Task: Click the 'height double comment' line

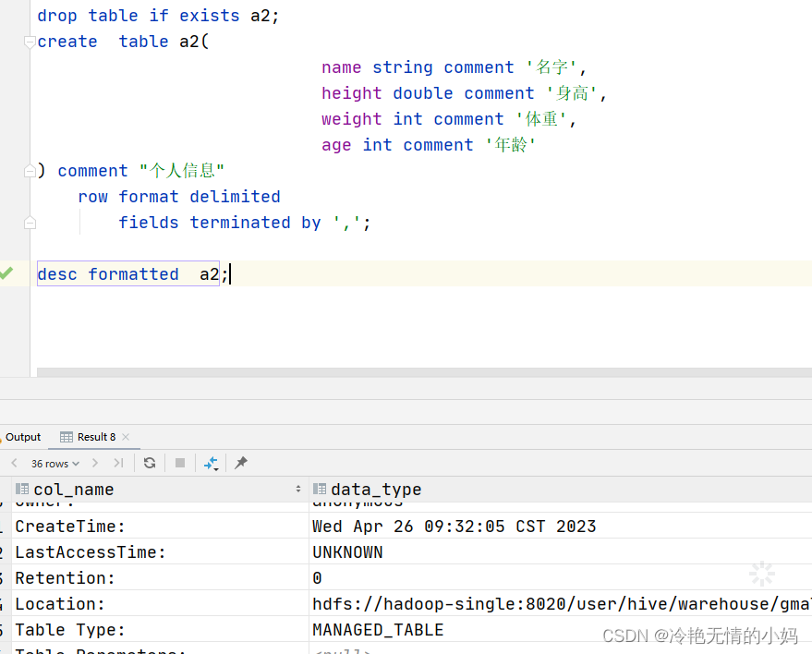Action: [x=464, y=93]
